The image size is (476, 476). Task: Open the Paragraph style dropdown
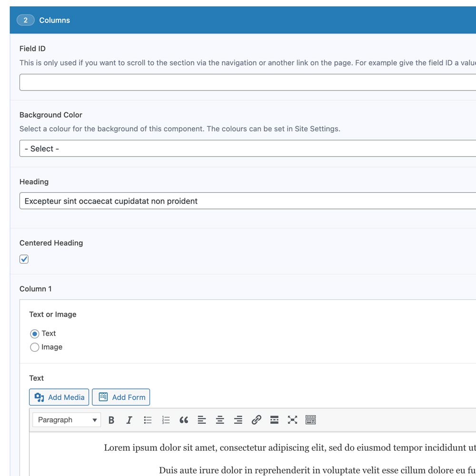(x=67, y=420)
